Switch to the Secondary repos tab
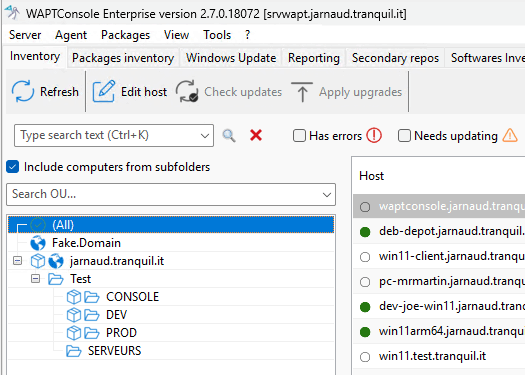This screenshot has width=525, height=375. pyautogui.click(x=395, y=58)
